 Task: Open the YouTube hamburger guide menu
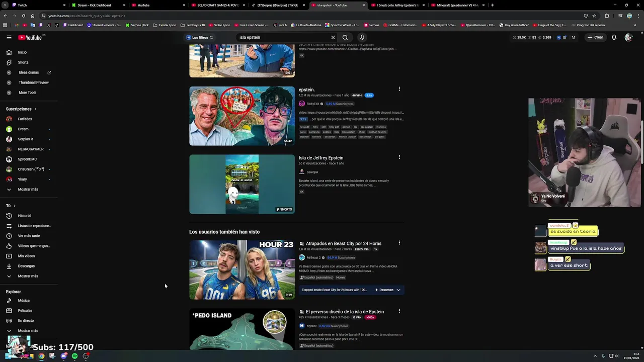[9, 37]
